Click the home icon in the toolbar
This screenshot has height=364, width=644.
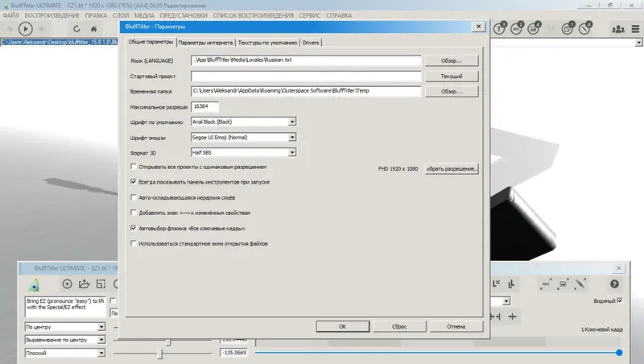[93, 29]
